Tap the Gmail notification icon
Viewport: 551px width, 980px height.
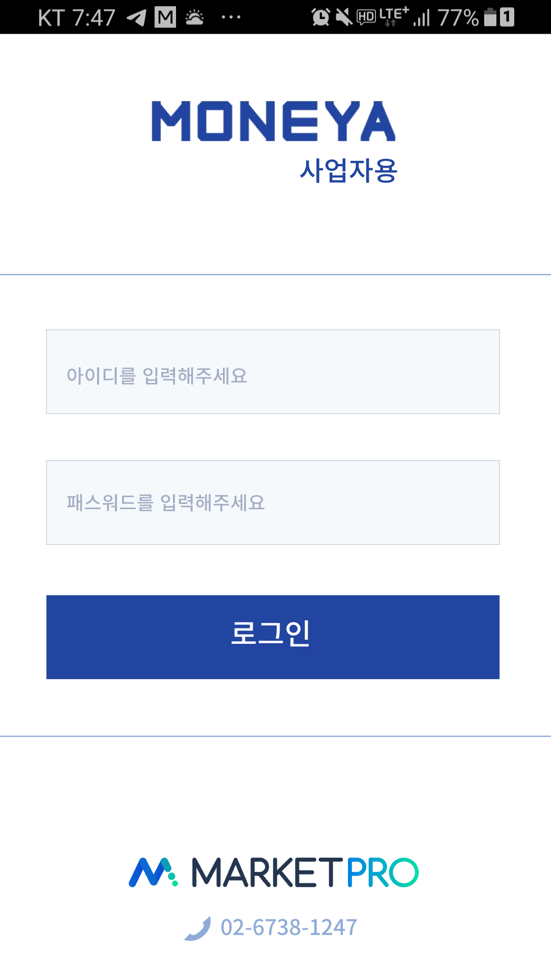tap(165, 17)
